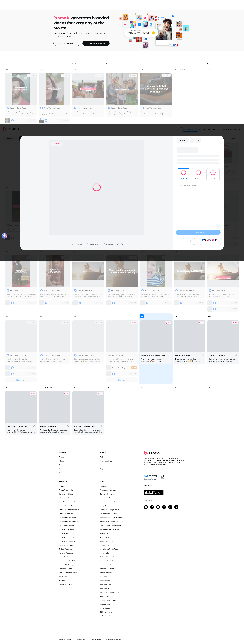Click the blue Download button
Screen dimensions: 244x644
[x=198, y=232]
